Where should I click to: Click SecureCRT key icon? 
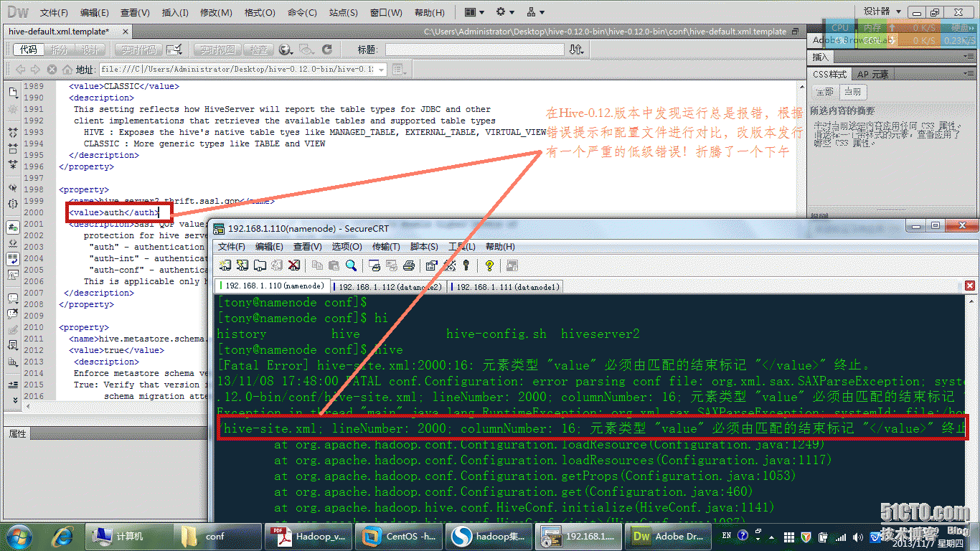(x=466, y=265)
